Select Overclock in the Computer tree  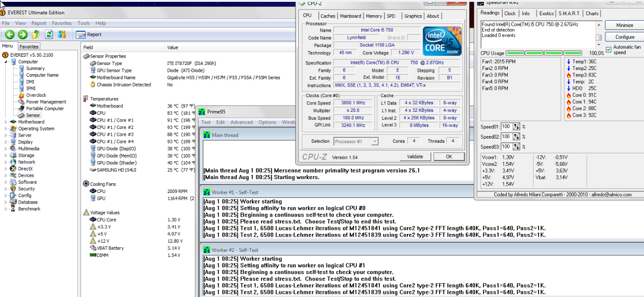(x=36, y=95)
